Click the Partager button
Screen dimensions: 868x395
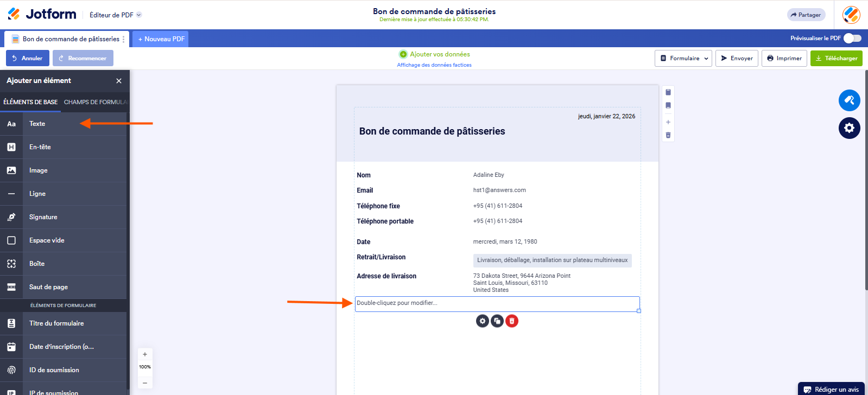click(806, 15)
